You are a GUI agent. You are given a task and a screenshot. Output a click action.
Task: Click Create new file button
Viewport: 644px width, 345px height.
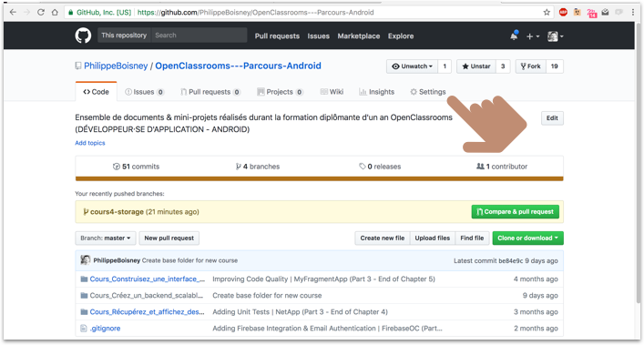click(383, 238)
